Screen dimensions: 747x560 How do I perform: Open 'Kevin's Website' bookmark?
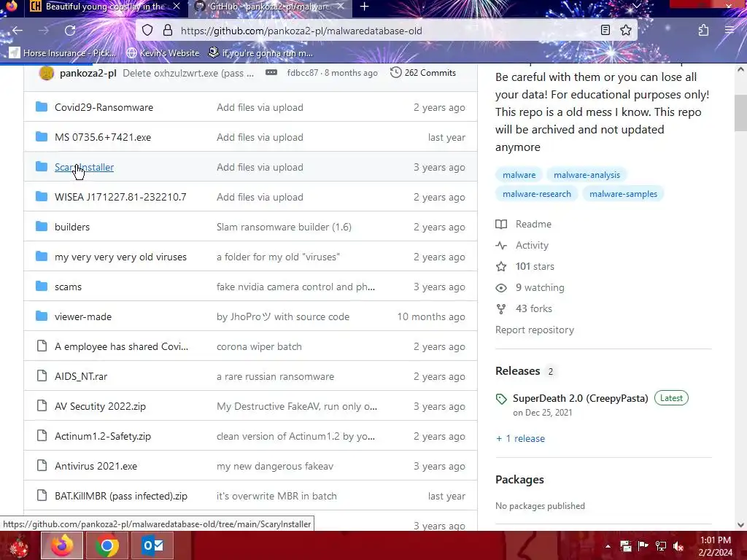click(x=163, y=52)
